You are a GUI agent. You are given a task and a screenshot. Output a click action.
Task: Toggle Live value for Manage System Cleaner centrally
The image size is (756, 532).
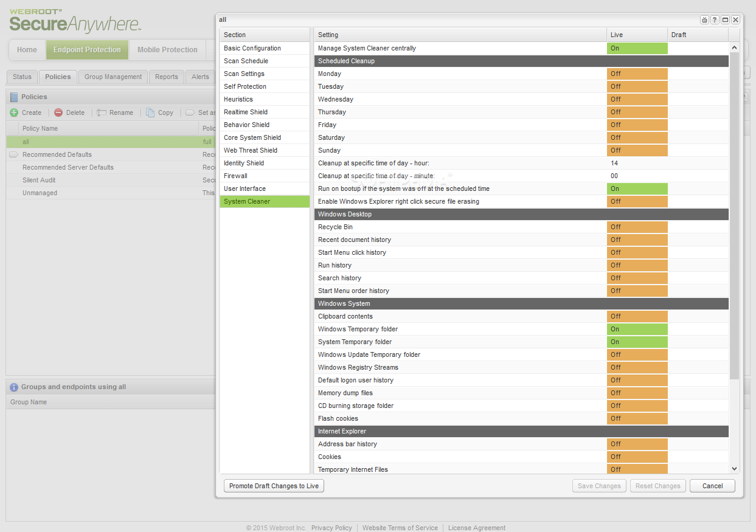coord(637,48)
